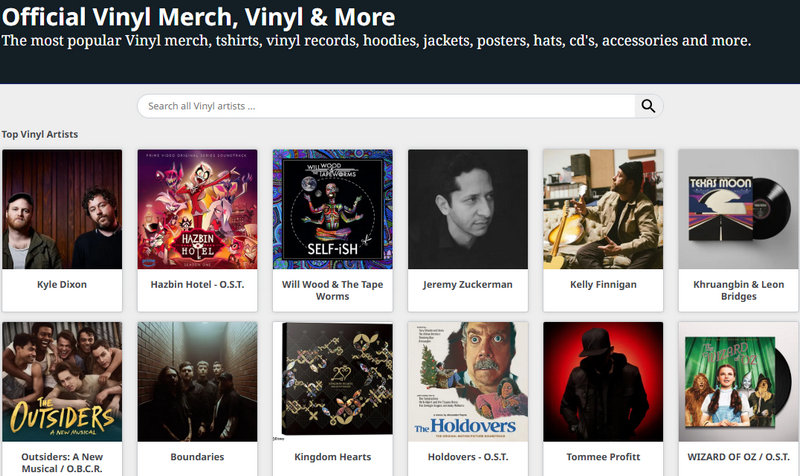The image size is (800, 476).
Task: Open the Self-ish album artwork
Action: click(332, 209)
